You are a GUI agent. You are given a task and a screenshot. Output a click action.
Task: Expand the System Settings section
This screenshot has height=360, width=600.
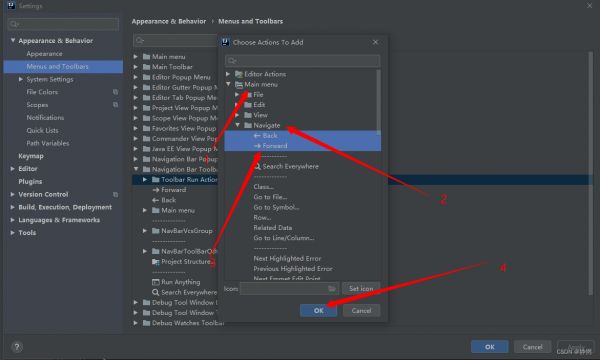coord(21,79)
